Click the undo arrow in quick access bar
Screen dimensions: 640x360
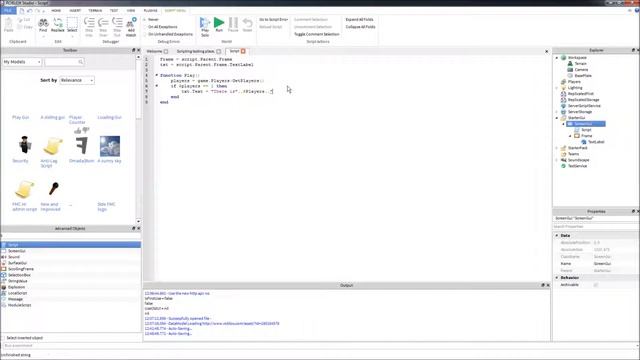click(29, 11)
